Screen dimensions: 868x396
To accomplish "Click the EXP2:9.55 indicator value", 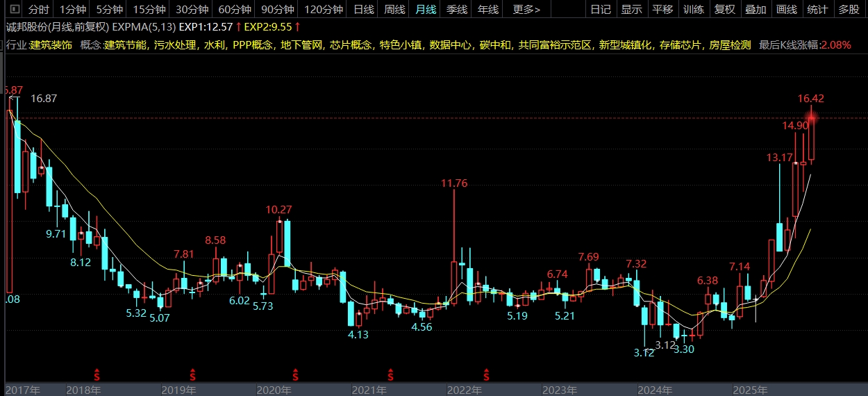I will point(269,26).
